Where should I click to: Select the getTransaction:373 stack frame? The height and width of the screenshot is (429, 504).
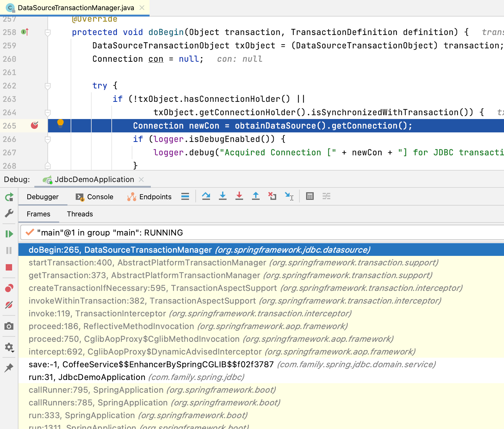[x=261, y=275]
